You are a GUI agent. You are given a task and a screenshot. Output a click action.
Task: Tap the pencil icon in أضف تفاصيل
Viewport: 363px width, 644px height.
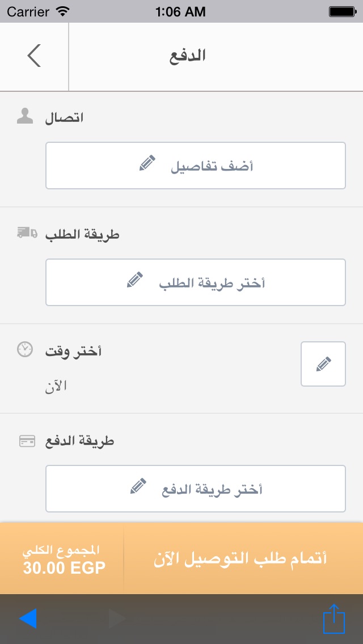(147, 163)
